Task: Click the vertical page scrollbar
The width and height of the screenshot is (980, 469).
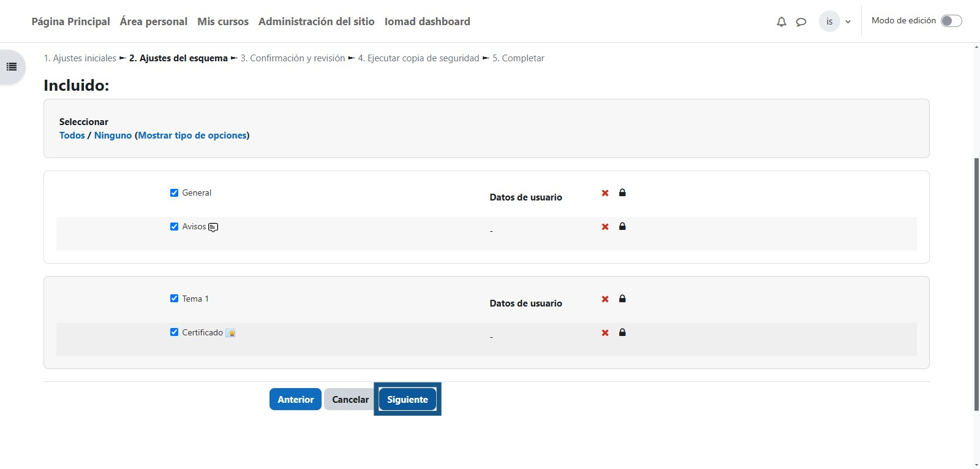Action: [976, 282]
